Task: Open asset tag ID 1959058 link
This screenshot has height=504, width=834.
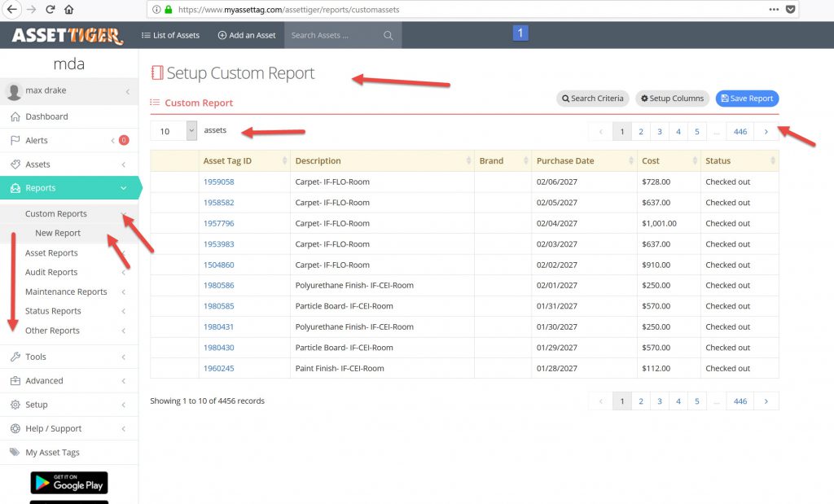Action: click(218, 182)
